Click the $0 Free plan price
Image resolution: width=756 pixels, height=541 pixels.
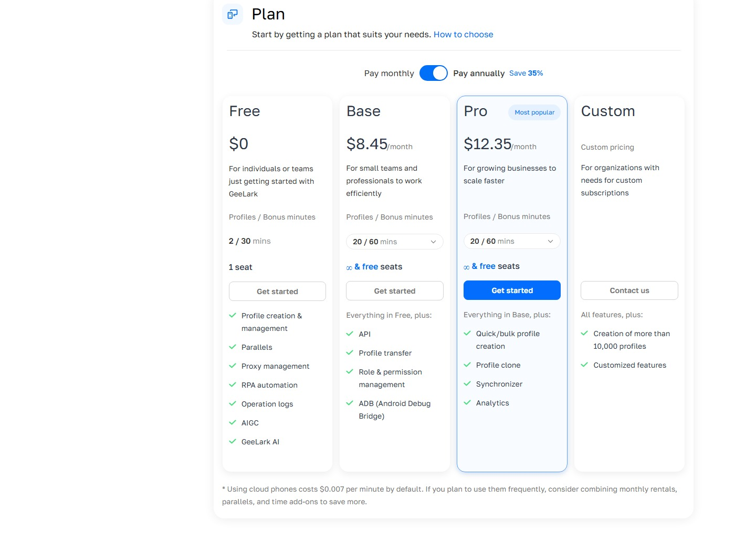tap(239, 144)
